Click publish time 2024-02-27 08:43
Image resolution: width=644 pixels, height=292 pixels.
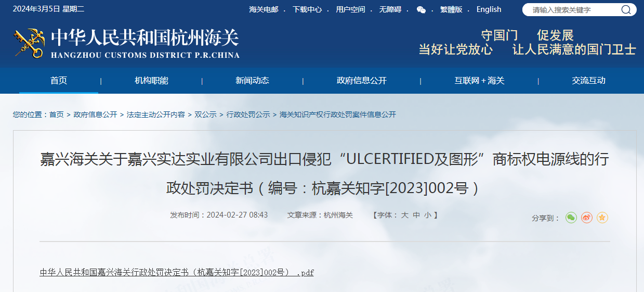(x=237, y=215)
